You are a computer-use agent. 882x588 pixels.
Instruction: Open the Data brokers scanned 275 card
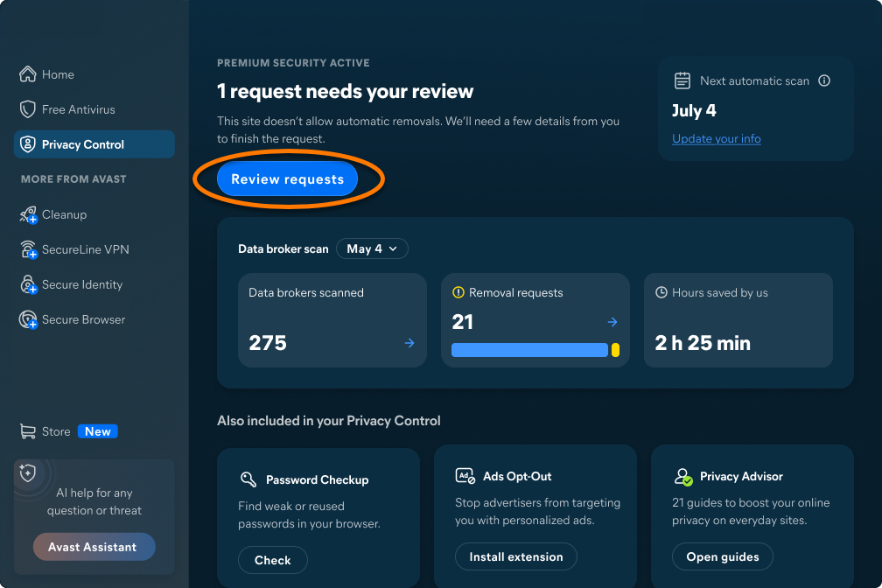point(332,320)
